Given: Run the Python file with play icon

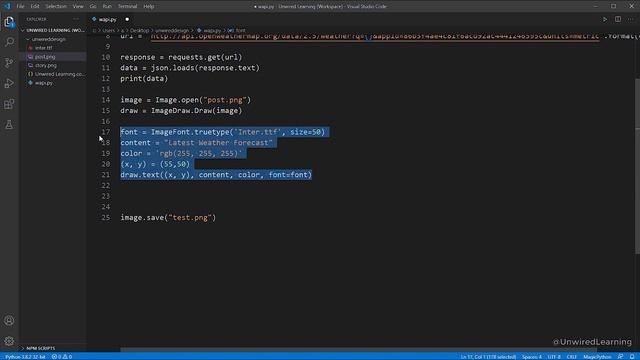Looking at the screenshot, I should click(605, 19).
